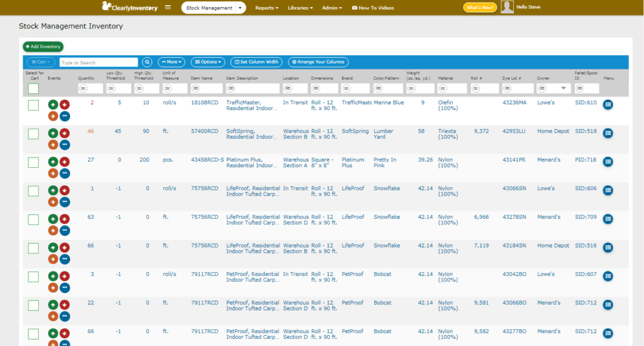Open the Owner filter dropdown arrow

click(x=563, y=88)
